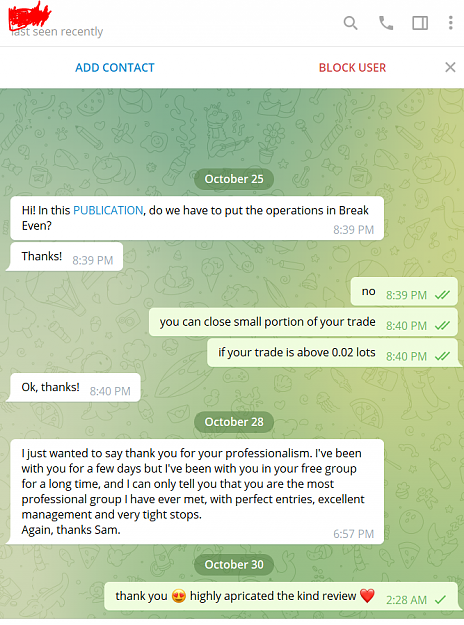Click ADD CONTACT button

tap(115, 68)
